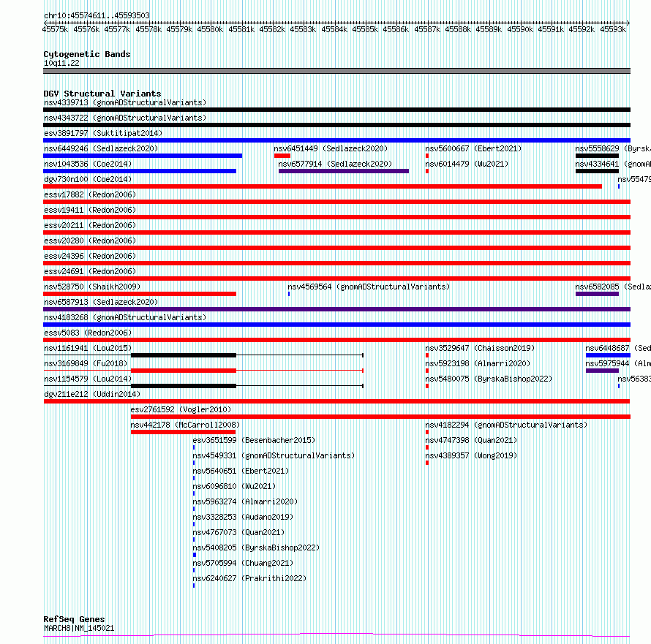The image size is (651, 644).
Task: Select label essv20211 (Redon2006)
Action: 90,225
